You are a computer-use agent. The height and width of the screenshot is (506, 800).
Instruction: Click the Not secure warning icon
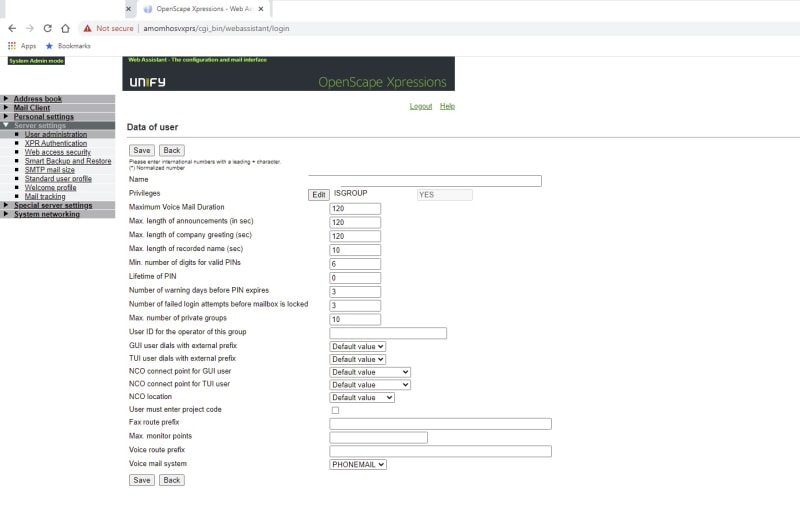[88, 29]
